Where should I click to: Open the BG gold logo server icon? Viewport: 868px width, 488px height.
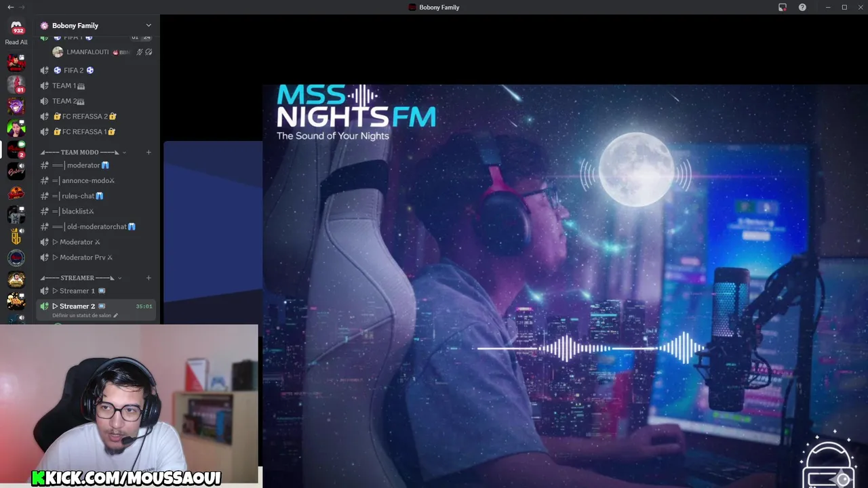pos(16,237)
